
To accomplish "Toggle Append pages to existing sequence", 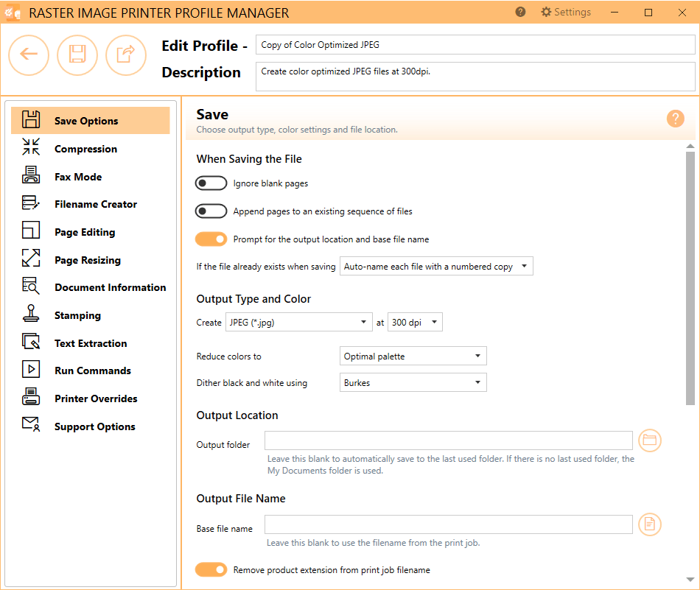I will click(x=211, y=211).
